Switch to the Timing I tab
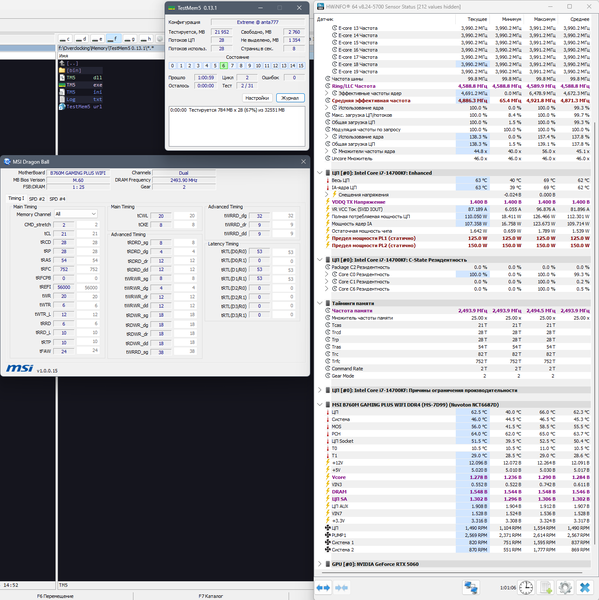The height and width of the screenshot is (600, 599). point(16,198)
